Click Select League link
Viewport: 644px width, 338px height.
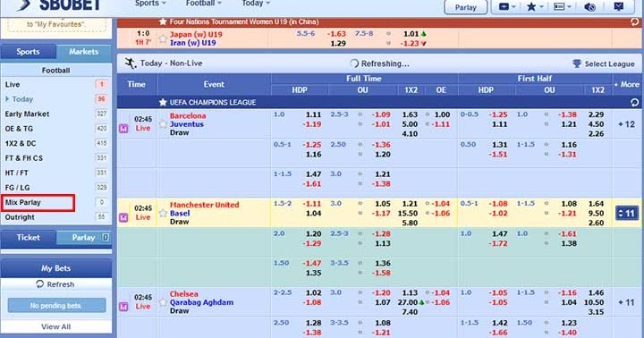(609, 63)
